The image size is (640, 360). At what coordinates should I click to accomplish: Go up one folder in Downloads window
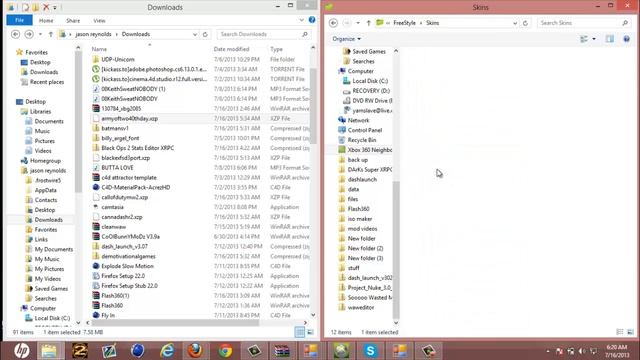pos(51,34)
